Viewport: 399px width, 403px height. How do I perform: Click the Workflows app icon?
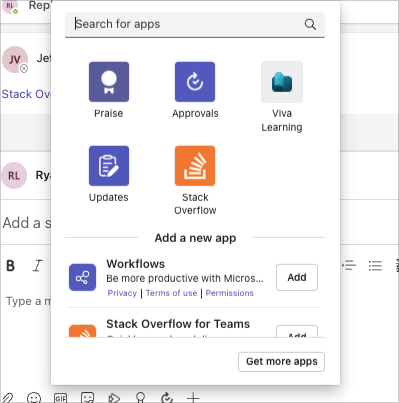(x=82, y=277)
